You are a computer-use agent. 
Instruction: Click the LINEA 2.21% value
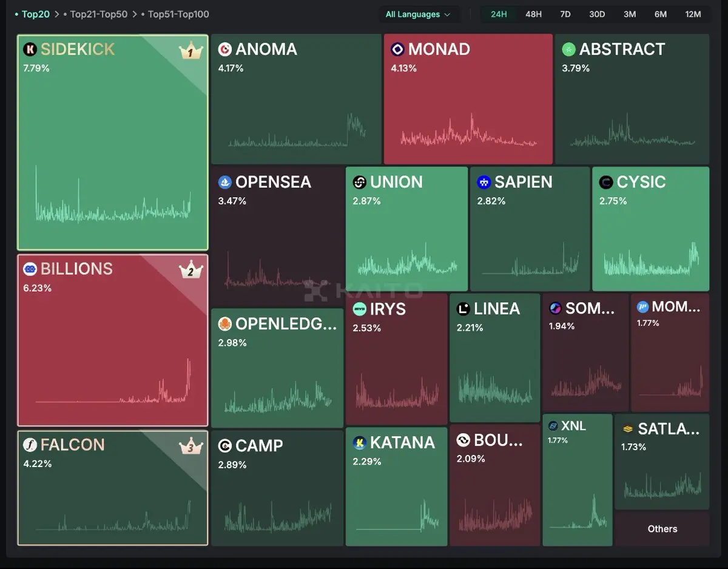pyautogui.click(x=470, y=328)
